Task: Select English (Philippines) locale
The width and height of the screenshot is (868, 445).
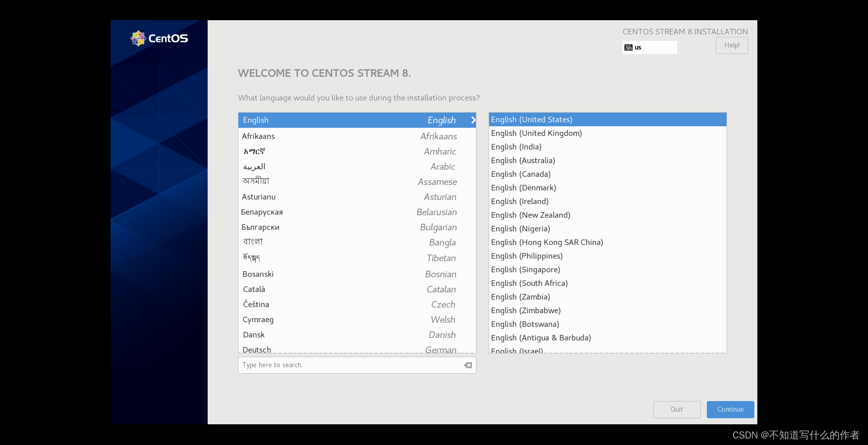Action: 607,256
